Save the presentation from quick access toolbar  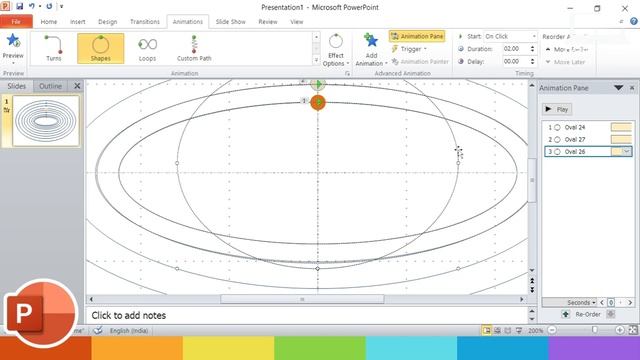pos(19,7)
